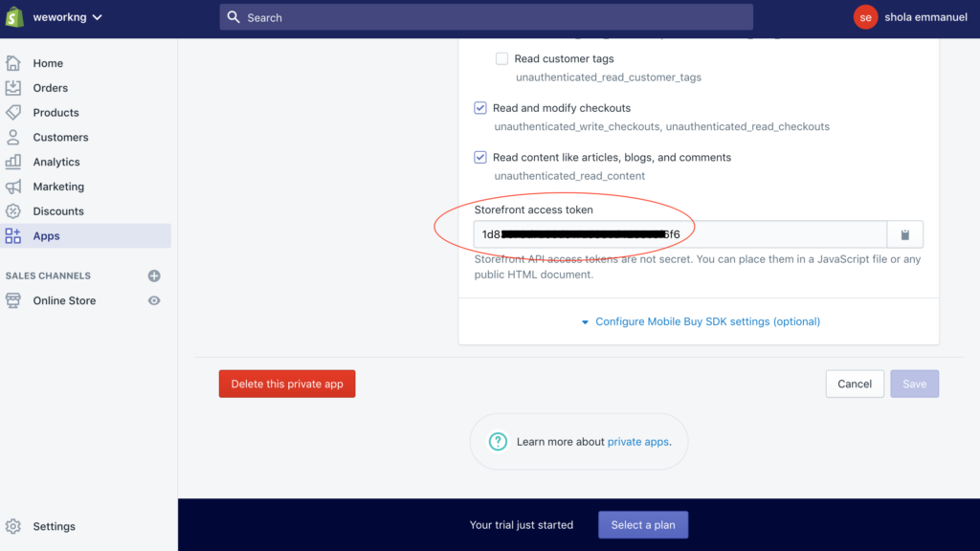Screen dimensions: 980x551
Task: Enable the Read customer tags checkbox
Action: point(501,58)
